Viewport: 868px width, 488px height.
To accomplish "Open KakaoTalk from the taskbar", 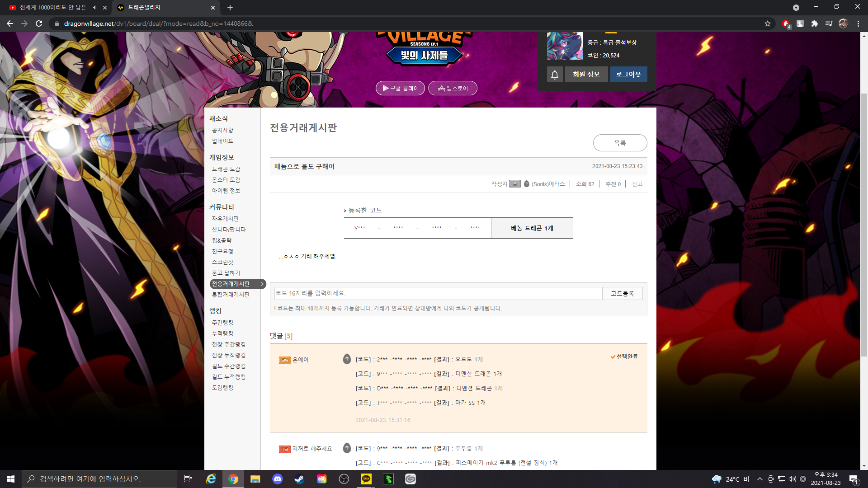I will pyautogui.click(x=366, y=479).
